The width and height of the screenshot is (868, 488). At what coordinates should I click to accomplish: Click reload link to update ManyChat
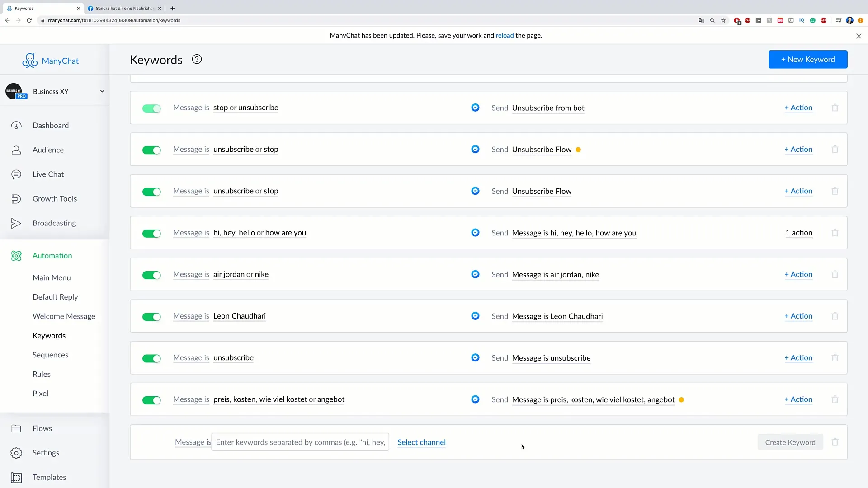pyautogui.click(x=505, y=34)
